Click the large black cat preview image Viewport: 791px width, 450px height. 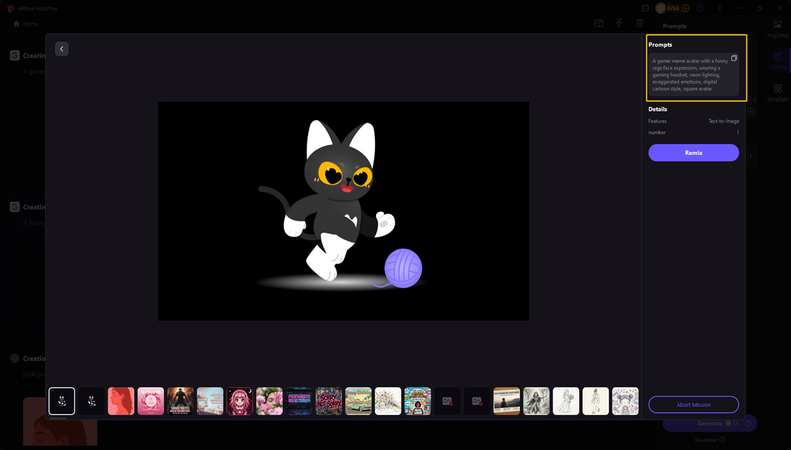coord(344,211)
